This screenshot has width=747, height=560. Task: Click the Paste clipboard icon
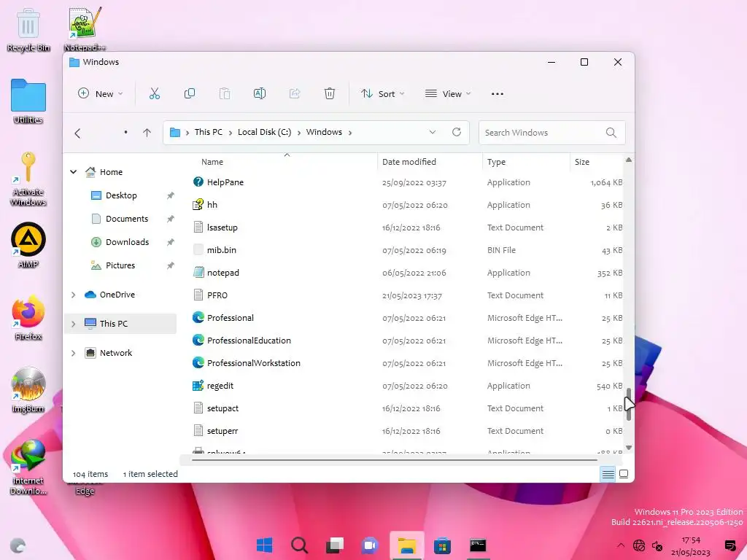point(225,93)
